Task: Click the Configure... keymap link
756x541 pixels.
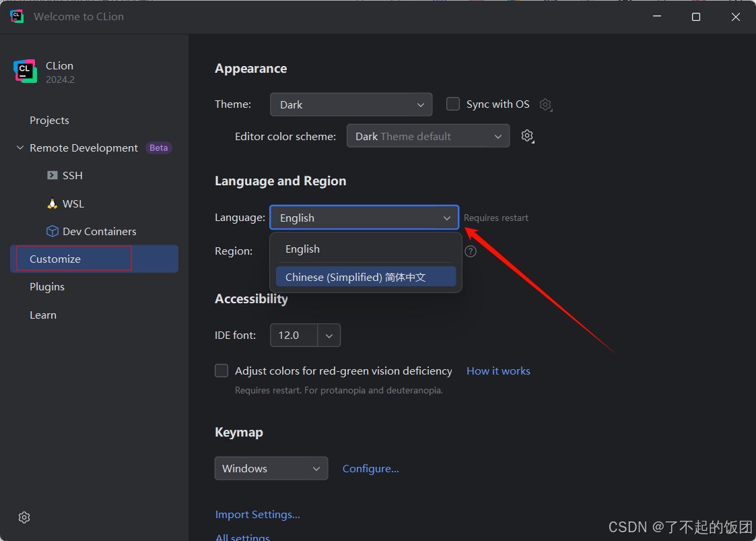Action: point(370,469)
